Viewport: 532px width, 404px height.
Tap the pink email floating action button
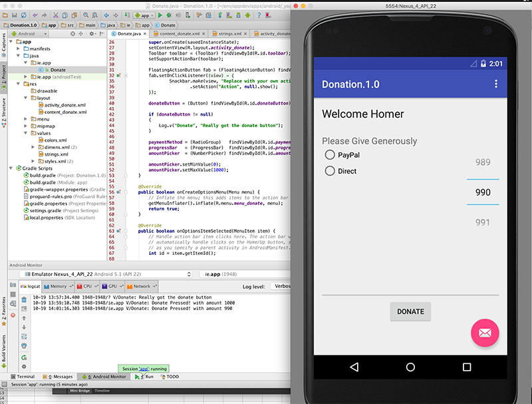point(485,333)
